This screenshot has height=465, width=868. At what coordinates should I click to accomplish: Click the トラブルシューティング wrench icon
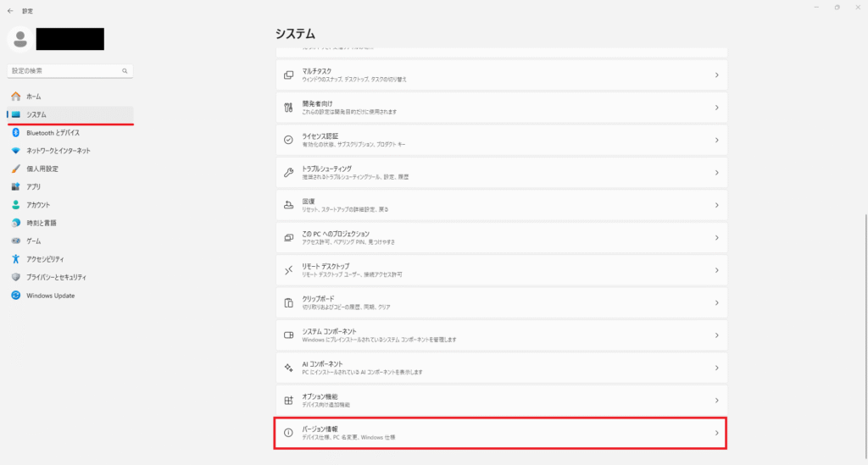288,172
